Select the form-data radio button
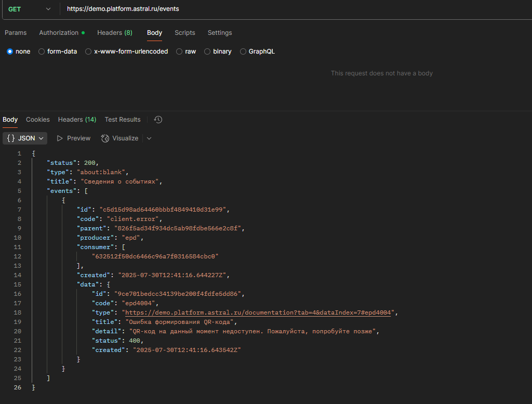The image size is (532, 404). pyautogui.click(x=42, y=51)
